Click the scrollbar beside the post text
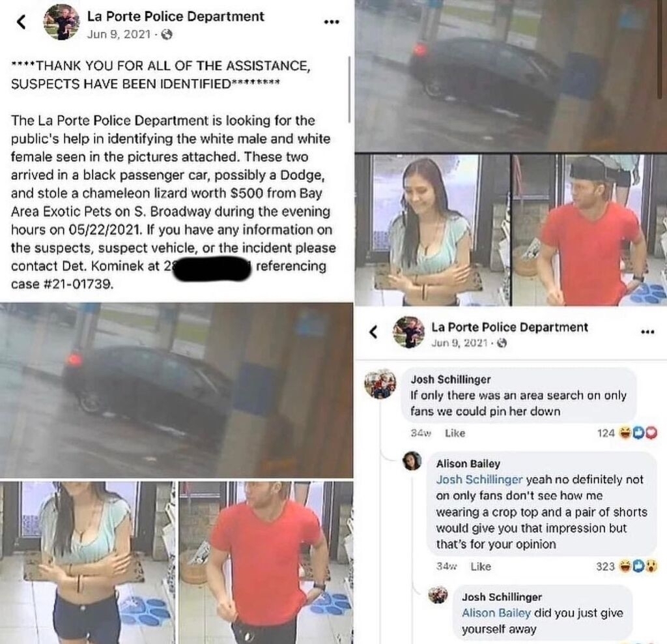The width and height of the screenshot is (667, 644). click(350, 89)
